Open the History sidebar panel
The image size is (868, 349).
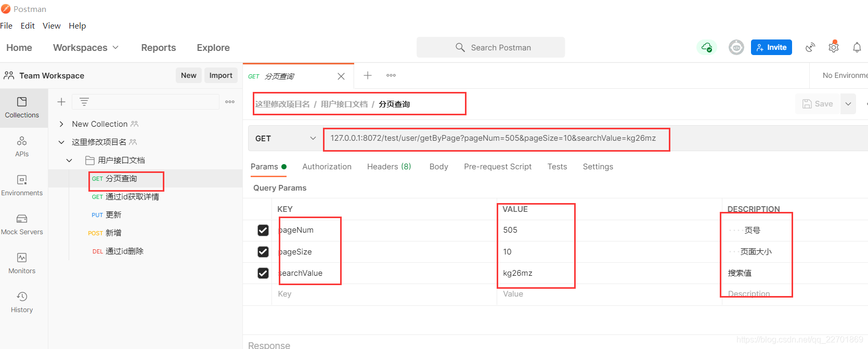22,302
